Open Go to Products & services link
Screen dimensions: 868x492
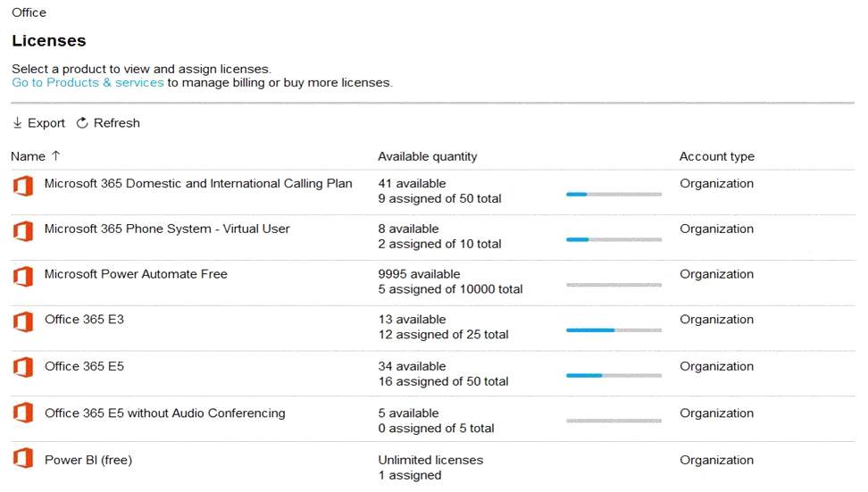pos(88,82)
